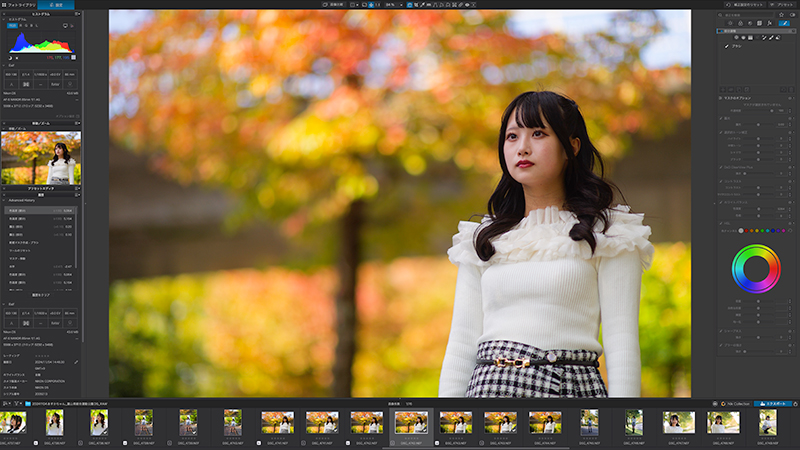Click the Light palette sun icon

730,23
